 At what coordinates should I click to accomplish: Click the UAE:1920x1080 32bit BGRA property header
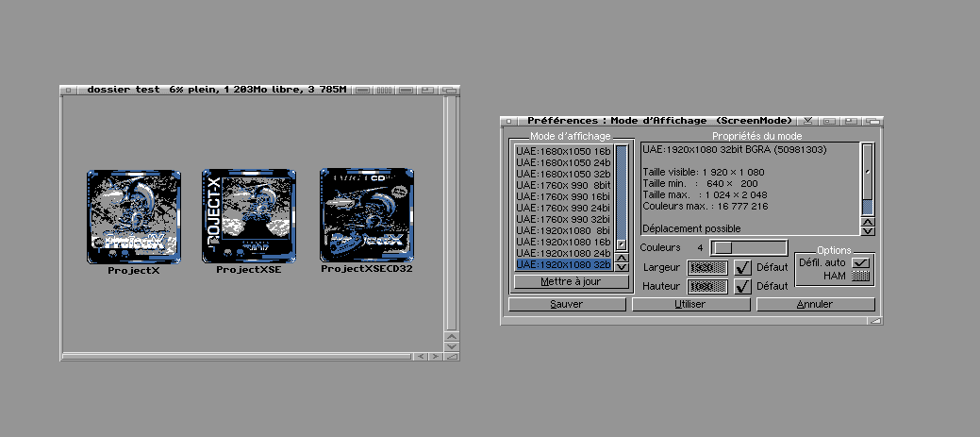click(x=735, y=150)
